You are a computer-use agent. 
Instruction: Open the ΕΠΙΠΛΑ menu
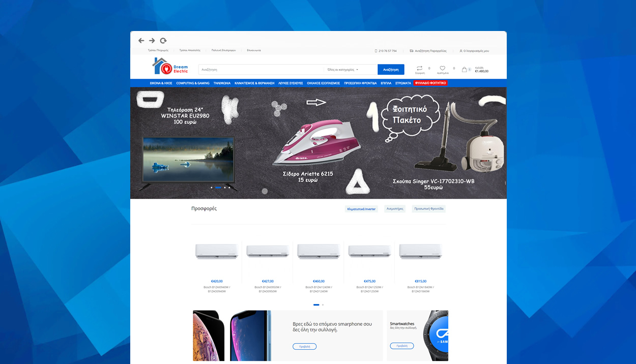(x=386, y=83)
